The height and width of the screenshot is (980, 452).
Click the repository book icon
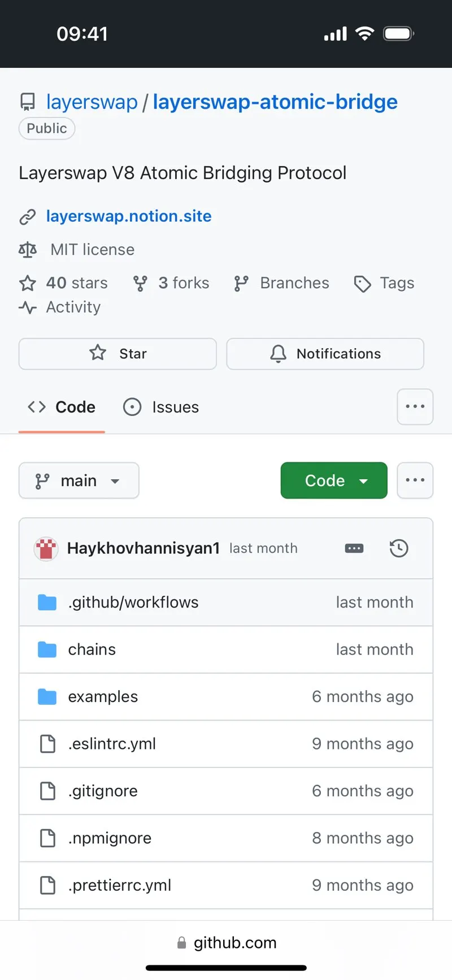tap(27, 102)
